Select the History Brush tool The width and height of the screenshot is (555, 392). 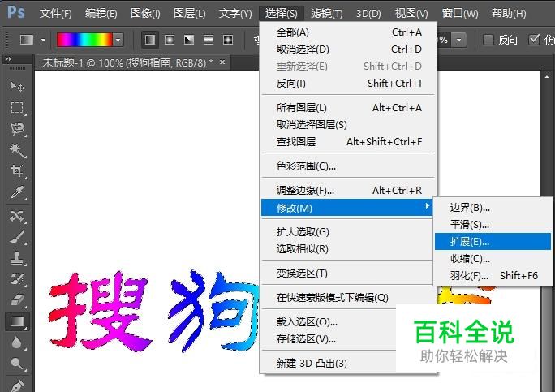17,279
